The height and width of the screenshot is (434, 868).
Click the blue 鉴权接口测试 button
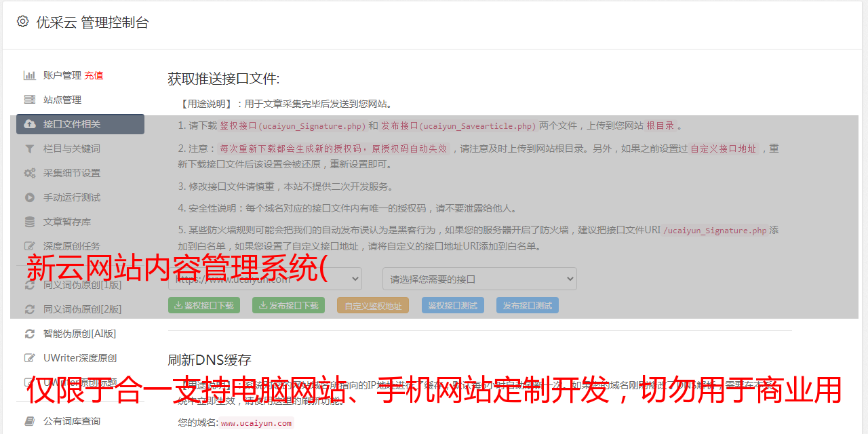(x=453, y=305)
